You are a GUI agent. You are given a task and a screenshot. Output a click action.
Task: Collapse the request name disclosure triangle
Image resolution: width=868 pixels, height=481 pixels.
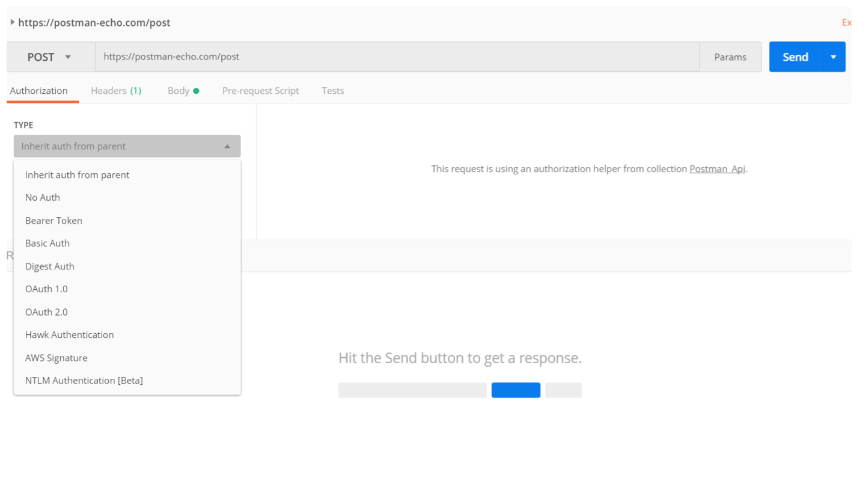pos(12,22)
